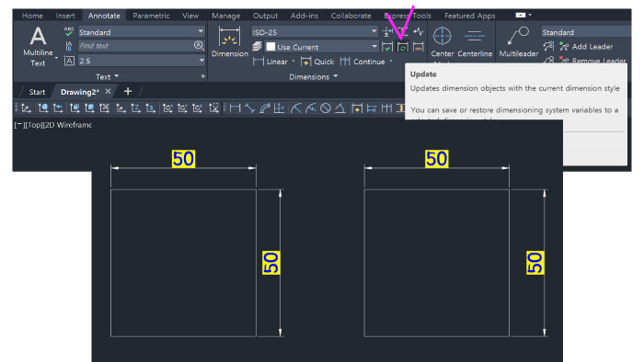Click the Face UCS toolbar icon
644x362 pixels.
tap(75, 108)
